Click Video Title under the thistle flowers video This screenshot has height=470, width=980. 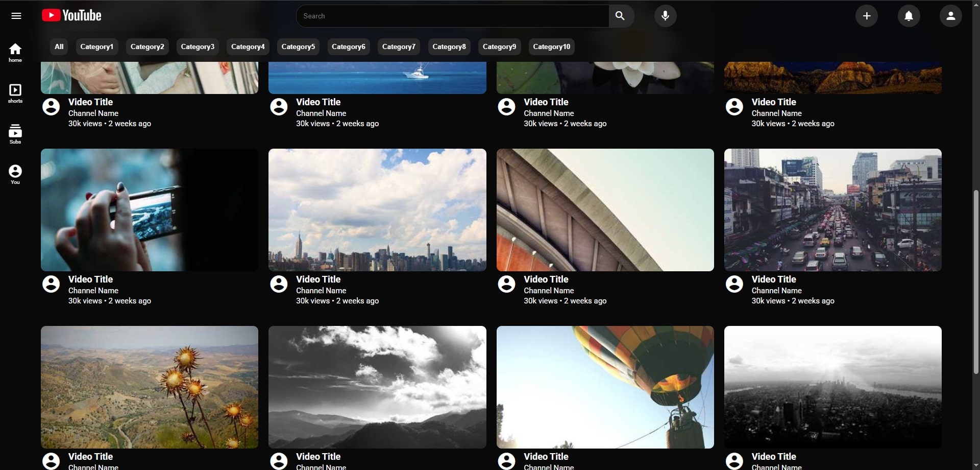tap(91, 457)
